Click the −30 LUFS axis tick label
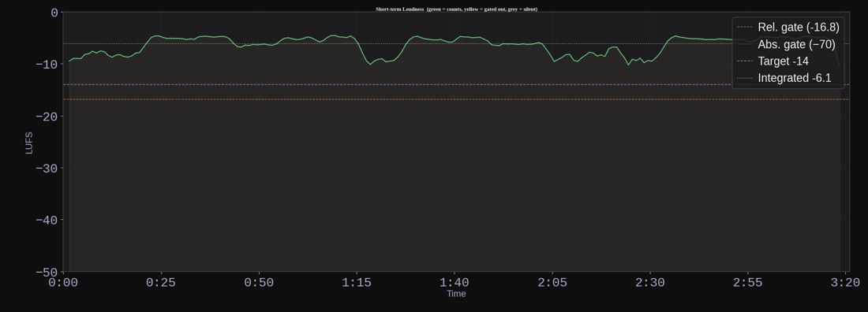The width and height of the screenshot is (868, 312). (47, 168)
